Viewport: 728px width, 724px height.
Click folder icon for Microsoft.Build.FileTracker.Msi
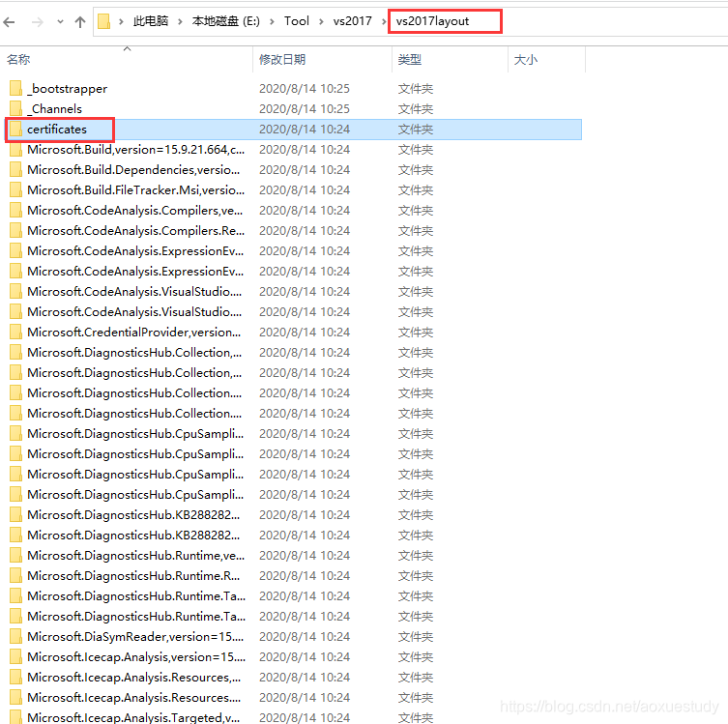click(15, 189)
